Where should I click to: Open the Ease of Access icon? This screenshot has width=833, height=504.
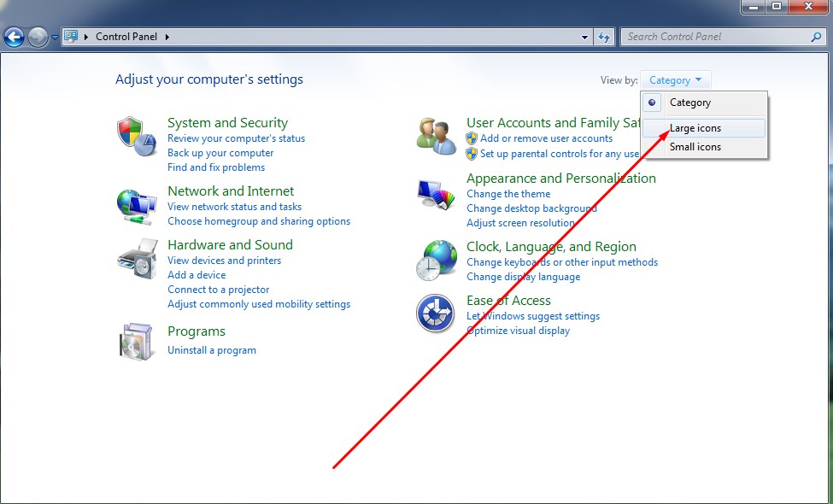click(435, 314)
